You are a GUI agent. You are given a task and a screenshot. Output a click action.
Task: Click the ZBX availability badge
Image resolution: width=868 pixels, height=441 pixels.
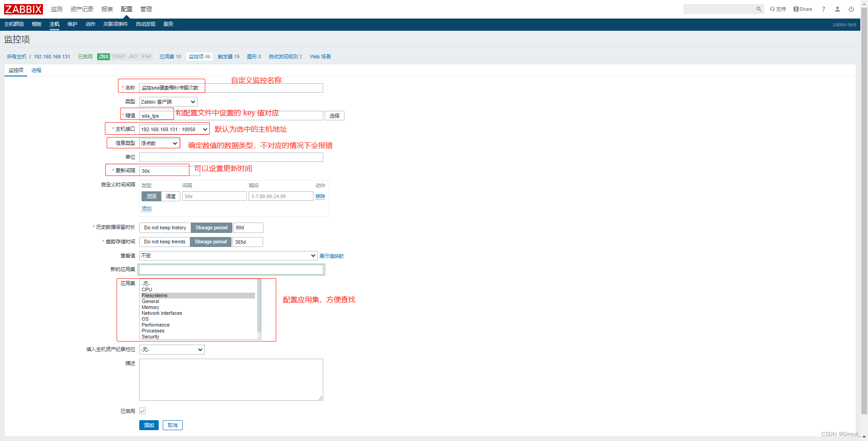[104, 57]
